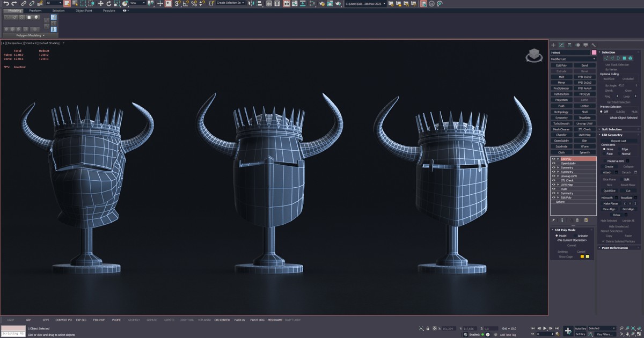Image resolution: width=644 pixels, height=338 pixels.
Task: Select the Select and Move tool
Action: (100, 4)
